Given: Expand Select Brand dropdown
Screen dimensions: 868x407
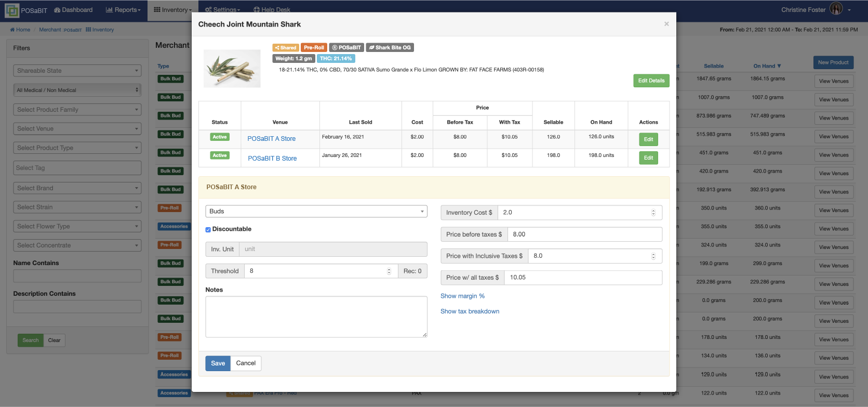Looking at the screenshot, I should [77, 188].
